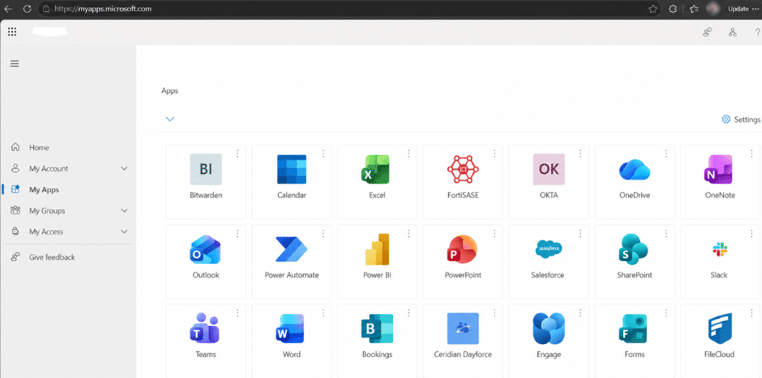Open the OneNote app

click(x=720, y=181)
